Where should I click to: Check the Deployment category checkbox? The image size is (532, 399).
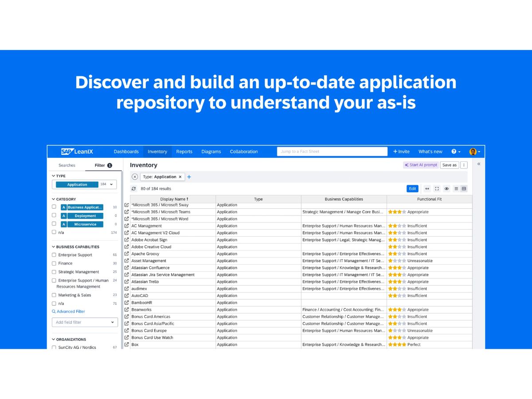(54, 215)
